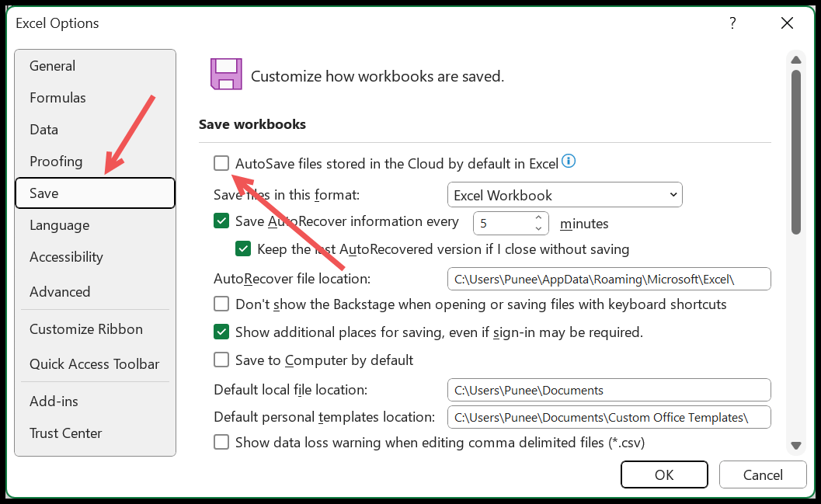Click the scrollbar down arrow
Image resolution: width=821 pixels, height=504 pixels.
[x=795, y=444]
